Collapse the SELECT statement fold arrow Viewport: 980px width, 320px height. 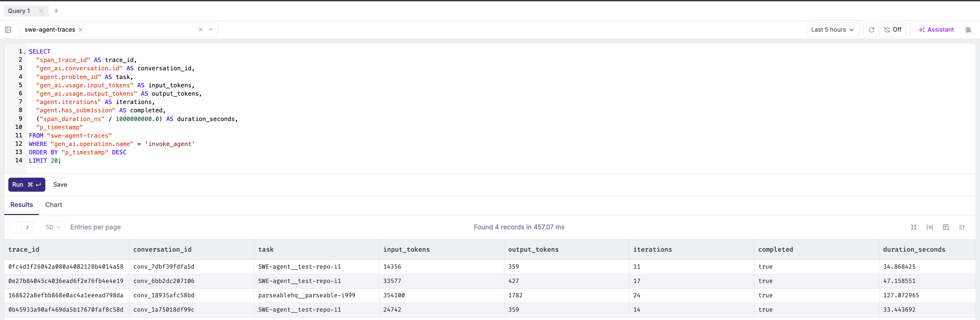25,53
